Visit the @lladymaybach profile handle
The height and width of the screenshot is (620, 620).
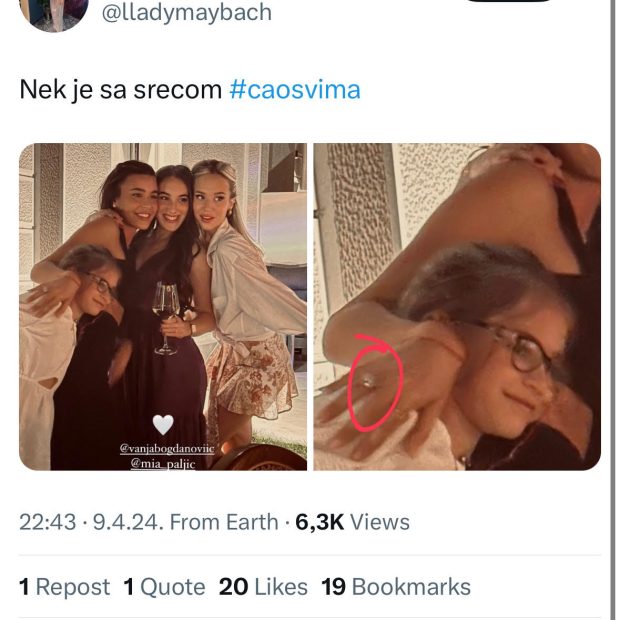tap(187, 13)
